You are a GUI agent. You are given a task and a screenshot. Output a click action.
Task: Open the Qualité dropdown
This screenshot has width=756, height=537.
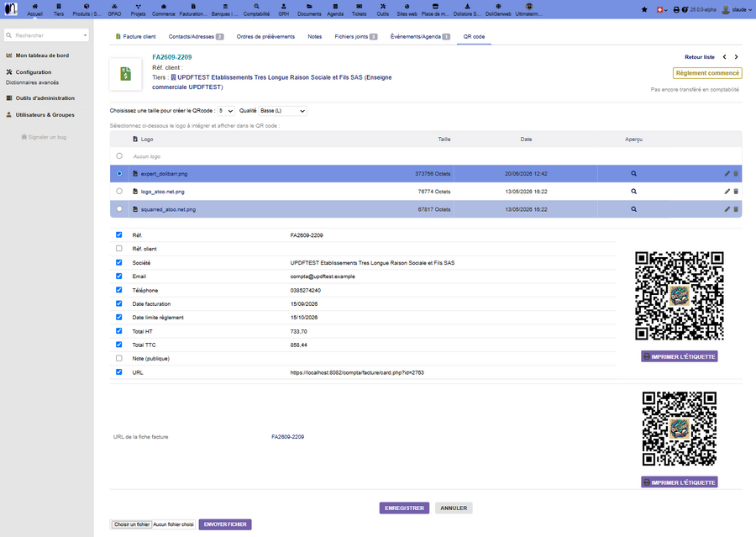click(x=282, y=111)
